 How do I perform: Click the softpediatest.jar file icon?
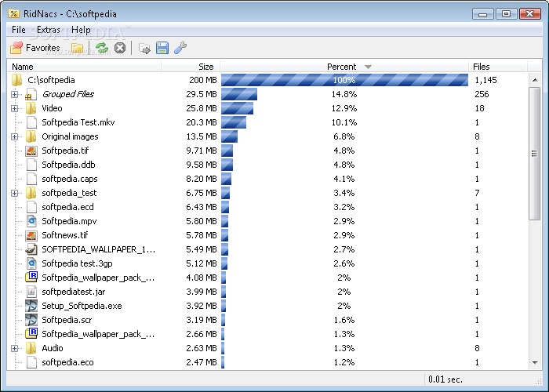[x=31, y=292]
